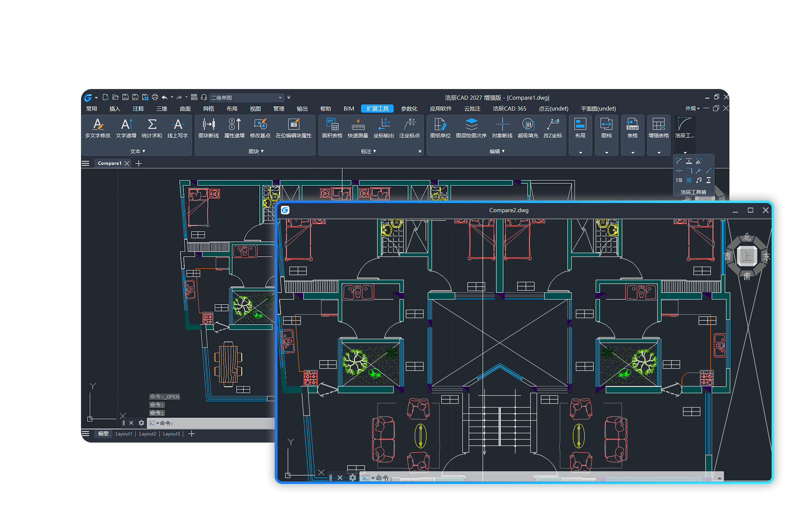Screen dimensions: 810x532
Task: Use the 快速测量 quick measure tool
Action: point(358,128)
